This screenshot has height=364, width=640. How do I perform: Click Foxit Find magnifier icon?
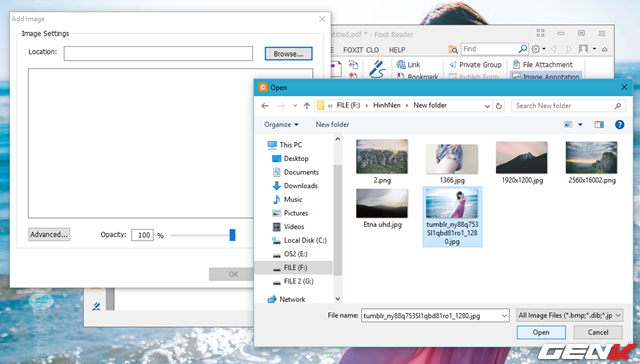pos(522,49)
